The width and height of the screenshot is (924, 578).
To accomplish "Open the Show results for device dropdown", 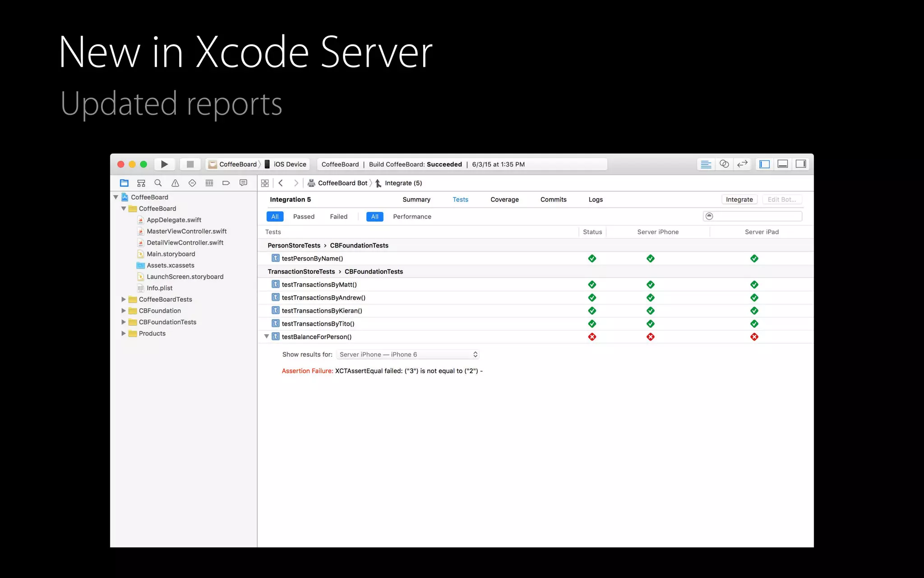I will pos(408,354).
